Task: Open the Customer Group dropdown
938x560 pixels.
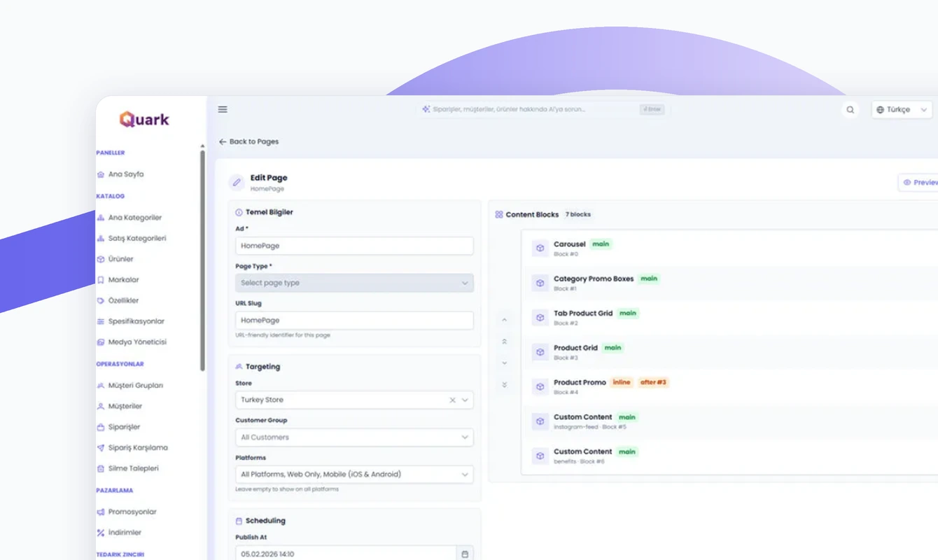Action: pyautogui.click(x=354, y=437)
